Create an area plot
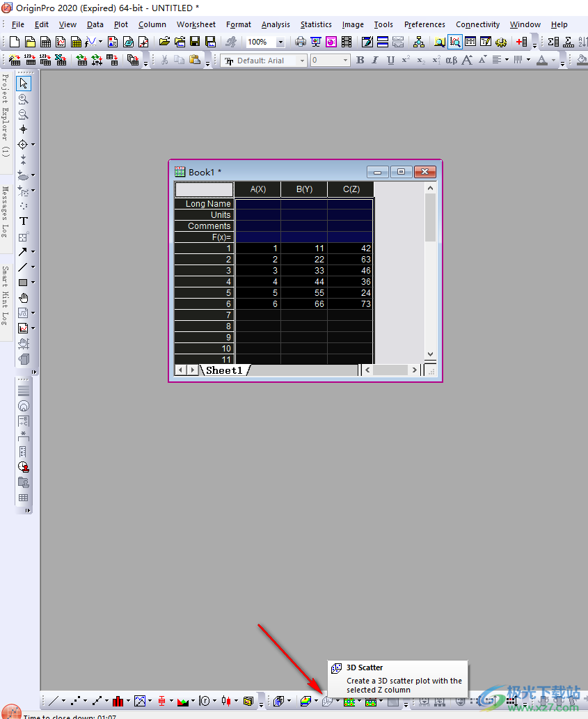This screenshot has height=719, width=588. pos(183,701)
